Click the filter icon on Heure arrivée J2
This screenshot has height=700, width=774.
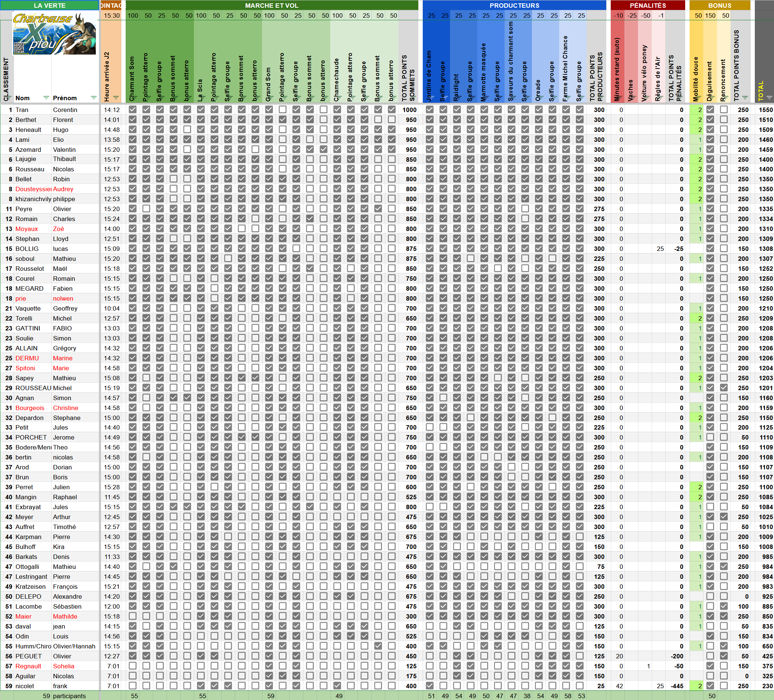click(116, 98)
